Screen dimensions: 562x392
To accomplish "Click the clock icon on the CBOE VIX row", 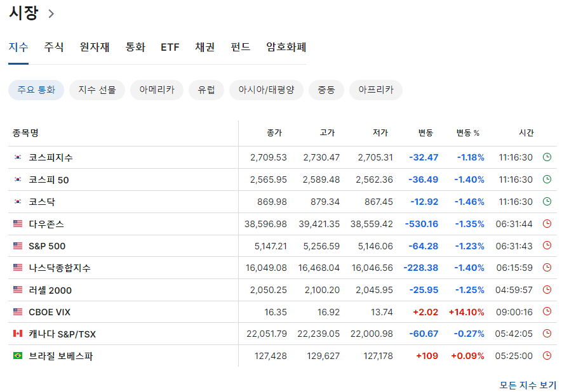I will click(x=547, y=311).
